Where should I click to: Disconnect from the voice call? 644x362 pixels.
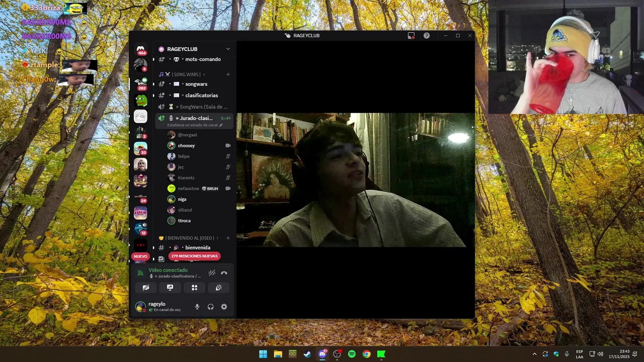(x=224, y=273)
